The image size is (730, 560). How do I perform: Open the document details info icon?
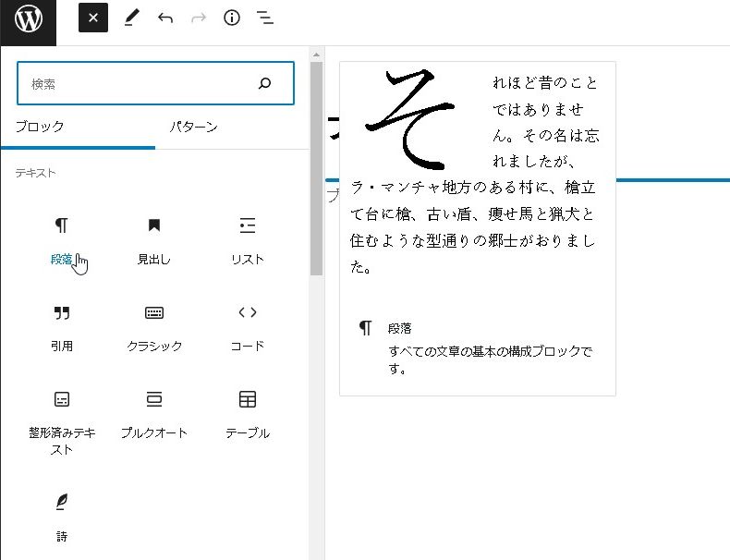232,18
